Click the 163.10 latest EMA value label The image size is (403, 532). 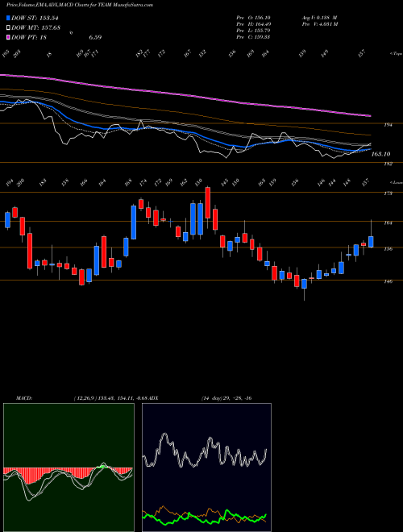point(381,155)
